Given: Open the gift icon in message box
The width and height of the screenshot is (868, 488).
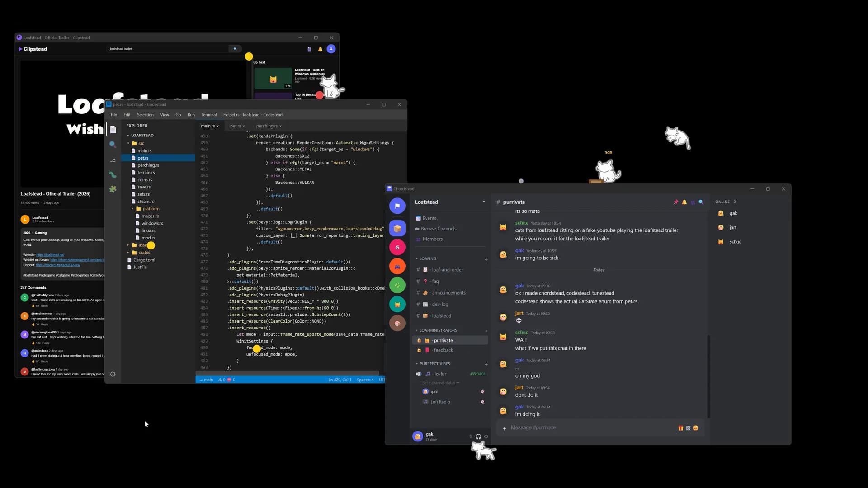Looking at the screenshot, I should [x=680, y=428].
